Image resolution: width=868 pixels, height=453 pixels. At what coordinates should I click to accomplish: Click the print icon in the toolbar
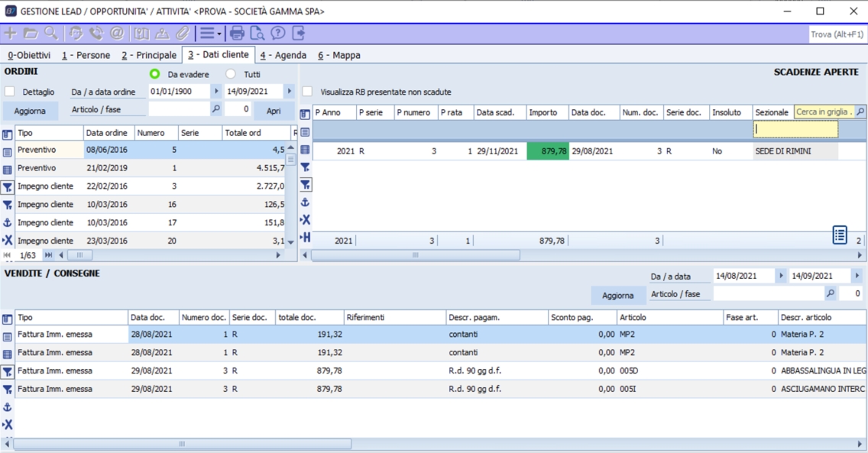[237, 33]
